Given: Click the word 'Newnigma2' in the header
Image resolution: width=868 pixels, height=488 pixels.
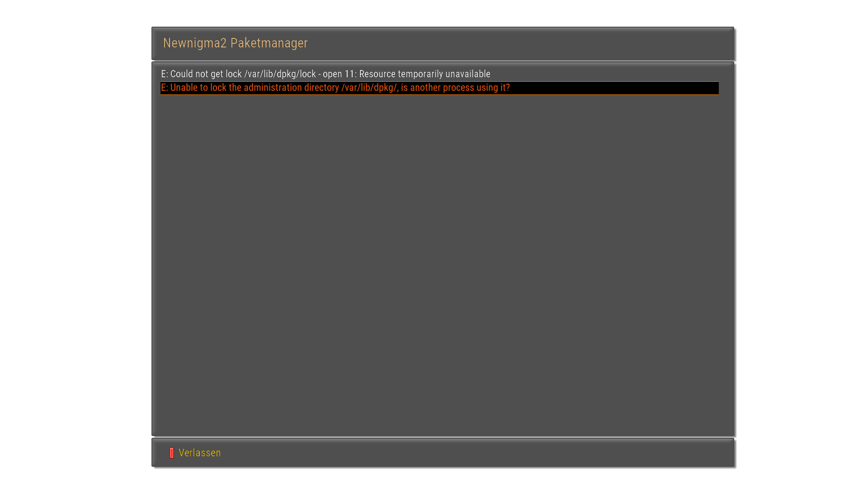Looking at the screenshot, I should click(x=194, y=43).
